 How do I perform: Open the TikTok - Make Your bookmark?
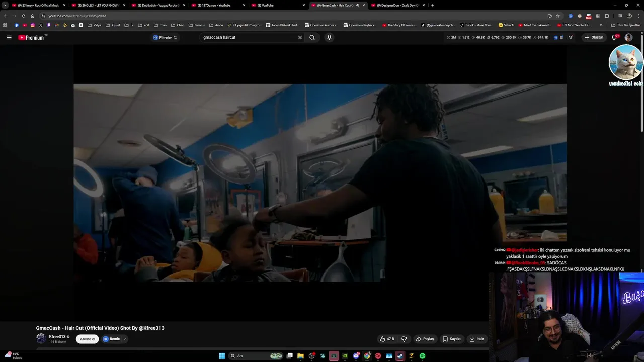click(476, 25)
